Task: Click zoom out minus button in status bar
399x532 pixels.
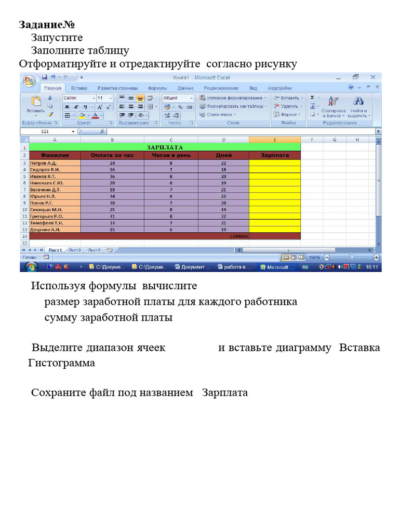Action: pyautogui.click(x=327, y=258)
